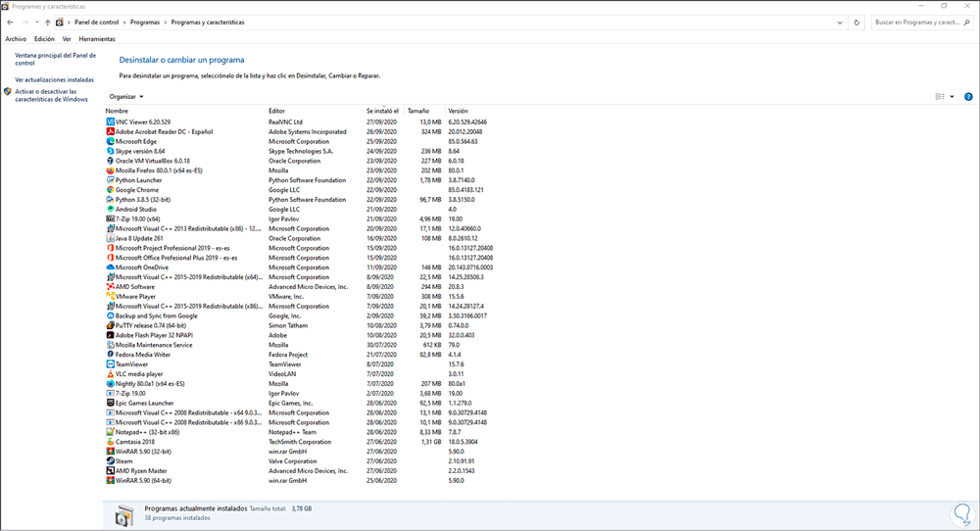This screenshot has width=980, height=531.
Task: Expand the view options dropdown arrow
Action: click(x=952, y=97)
